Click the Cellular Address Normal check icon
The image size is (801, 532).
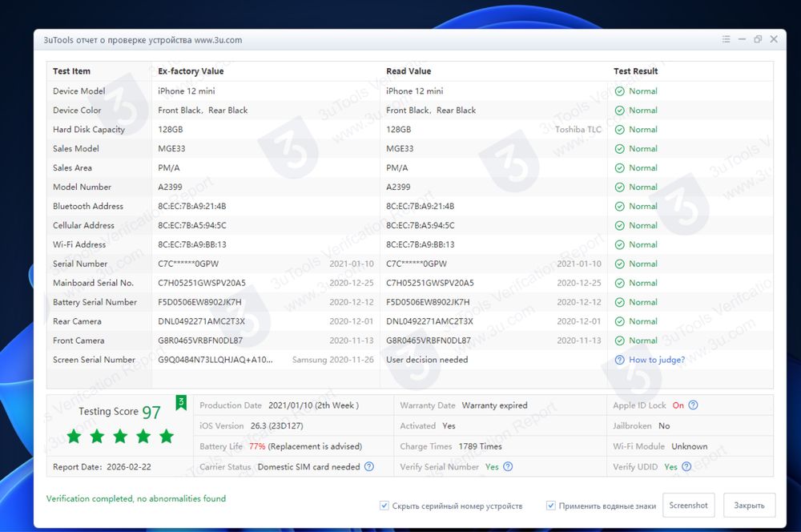[x=620, y=225]
